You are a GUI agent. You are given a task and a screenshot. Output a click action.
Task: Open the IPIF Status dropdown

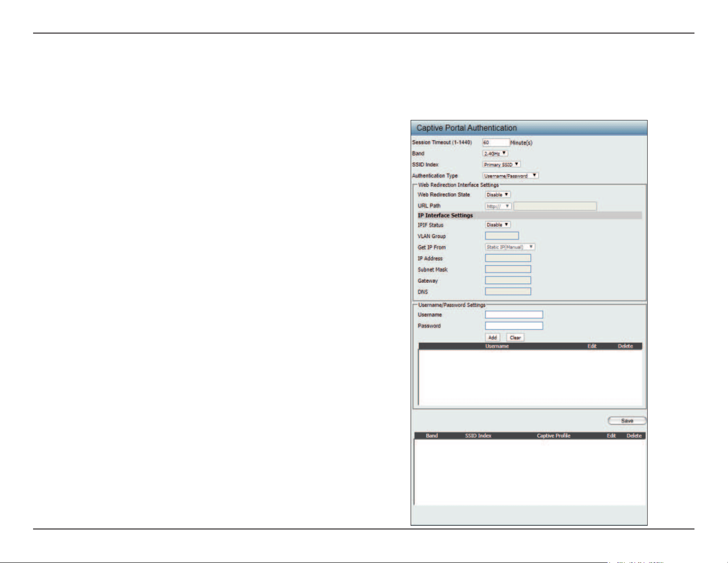[x=498, y=225]
